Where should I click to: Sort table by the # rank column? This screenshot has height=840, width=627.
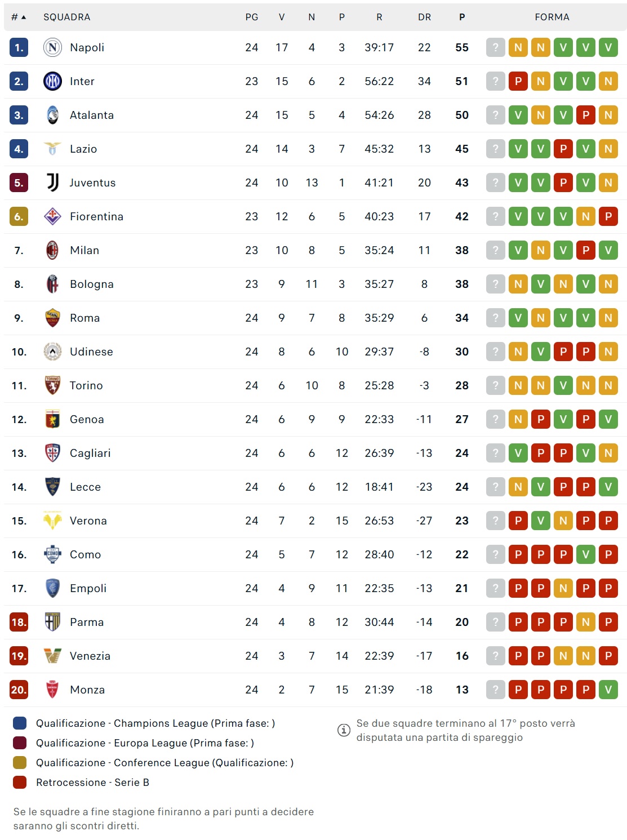pos(19,17)
